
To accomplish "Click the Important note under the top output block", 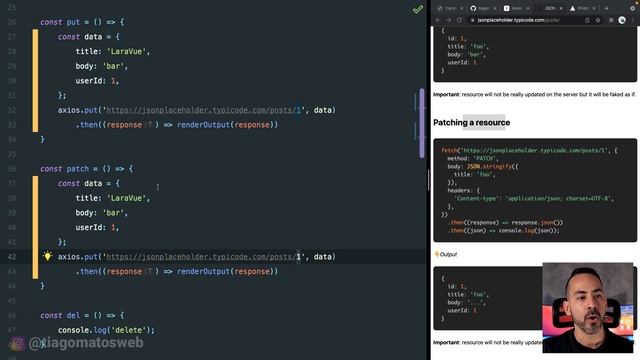I will pos(534,94).
